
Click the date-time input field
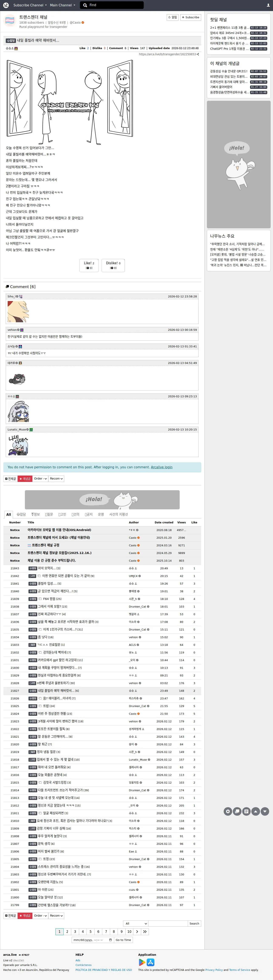tap(92, 940)
